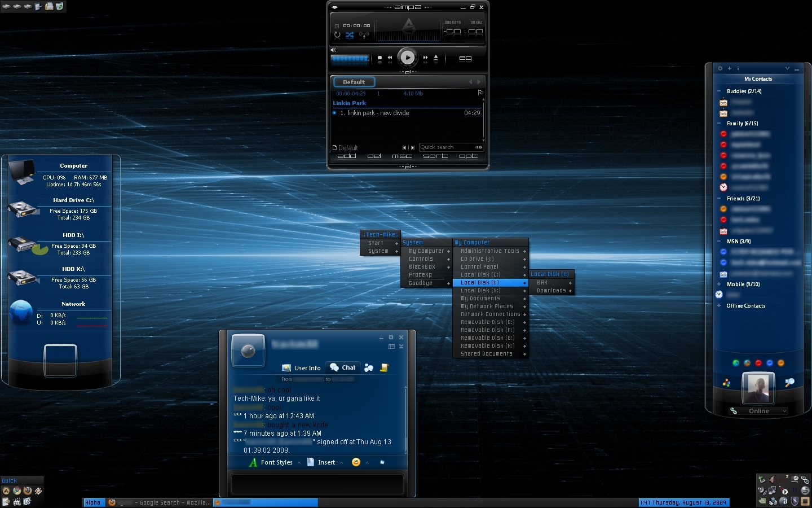Screen dimensions: 812x508
Task: Open the opt playlist menu
Action: pos(468,156)
